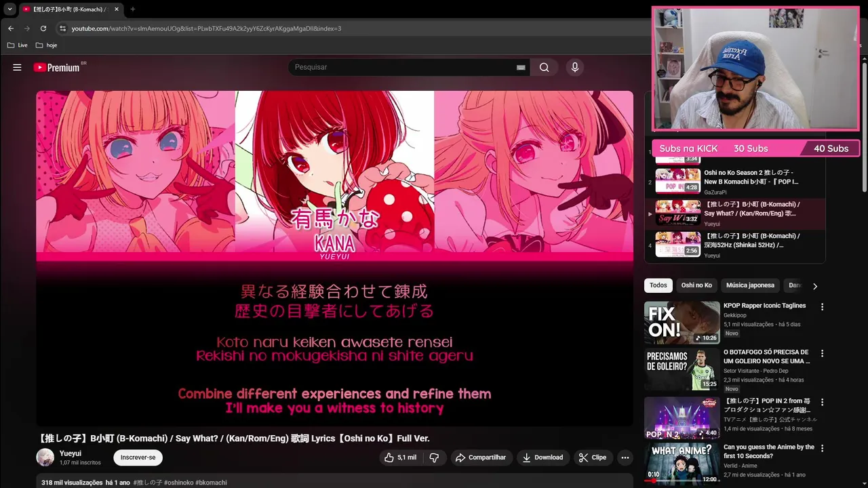Click the 318 mil visualizações description text

tap(72, 483)
